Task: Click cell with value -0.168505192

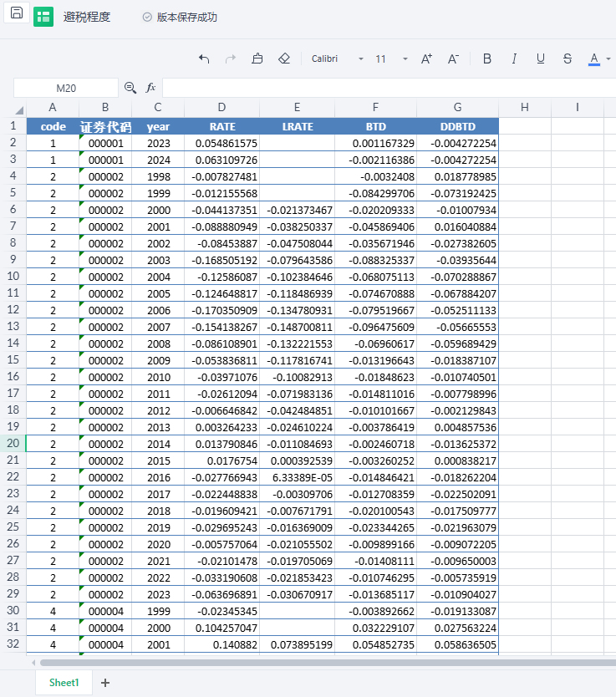Action: coord(222,260)
